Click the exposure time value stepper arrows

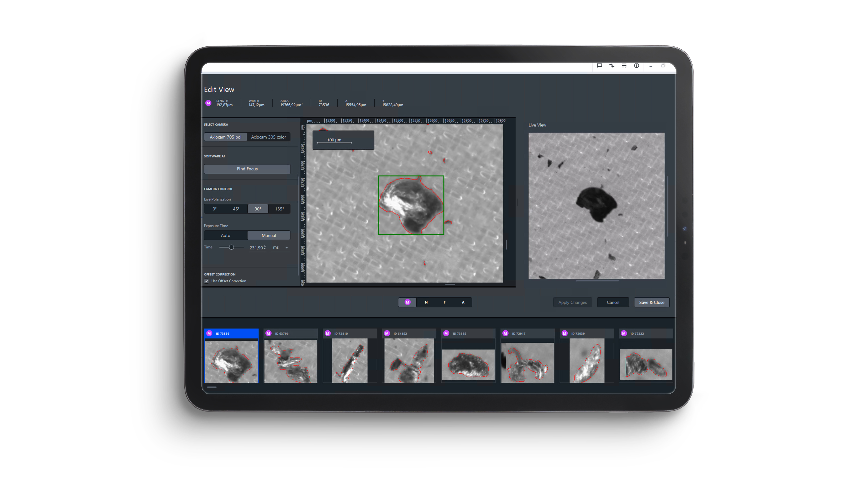[x=265, y=248]
